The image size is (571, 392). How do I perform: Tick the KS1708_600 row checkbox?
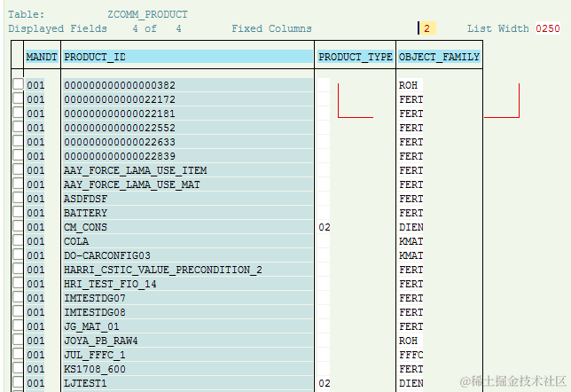[19, 368]
